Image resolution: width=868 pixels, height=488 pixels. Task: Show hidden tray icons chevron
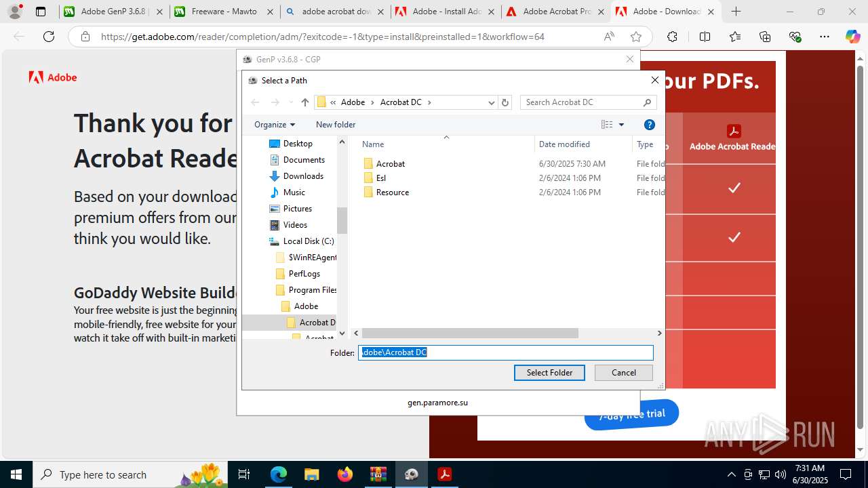(x=731, y=474)
